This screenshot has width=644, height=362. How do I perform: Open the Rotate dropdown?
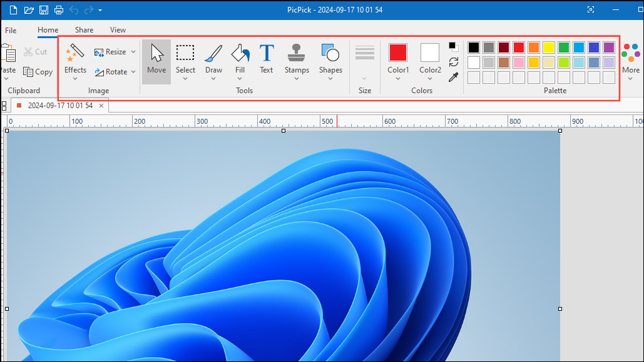coord(133,71)
